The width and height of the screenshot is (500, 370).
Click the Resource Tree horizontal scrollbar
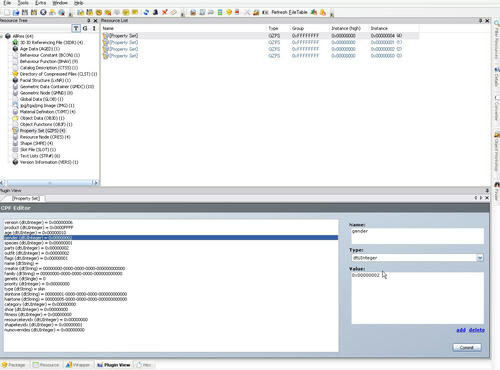pyautogui.click(x=50, y=183)
